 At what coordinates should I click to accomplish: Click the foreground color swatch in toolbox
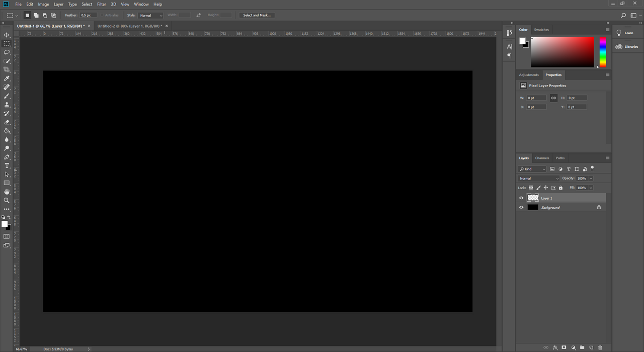coord(5,224)
